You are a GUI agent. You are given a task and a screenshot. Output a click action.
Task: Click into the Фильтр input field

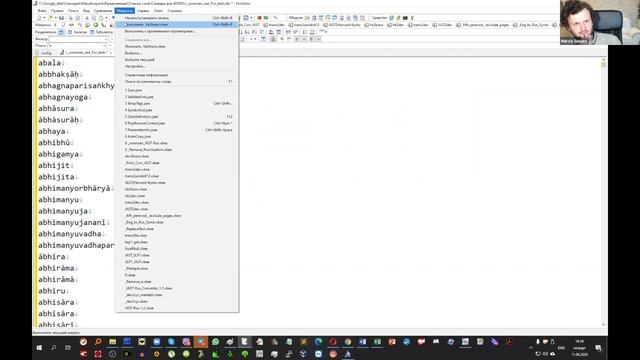pos(77,39)
